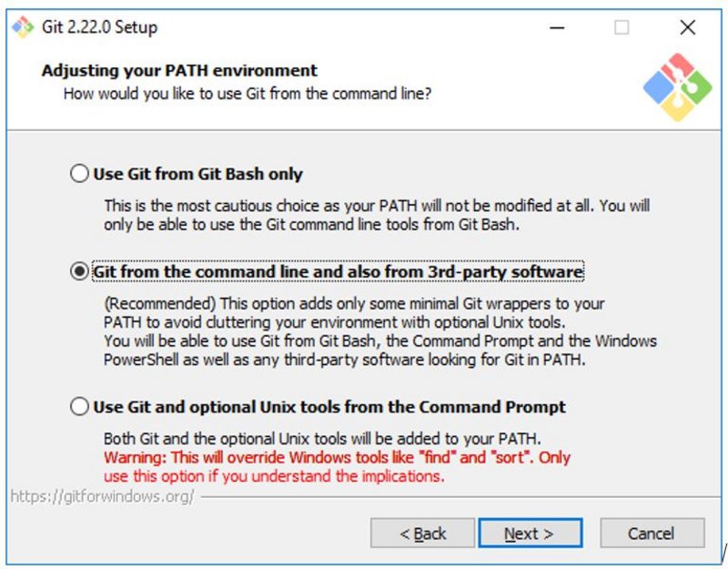Viewport: 728px width, 569px height.
Task: Select Git from command line and 3rd-party software
Action: coord(78,269)
